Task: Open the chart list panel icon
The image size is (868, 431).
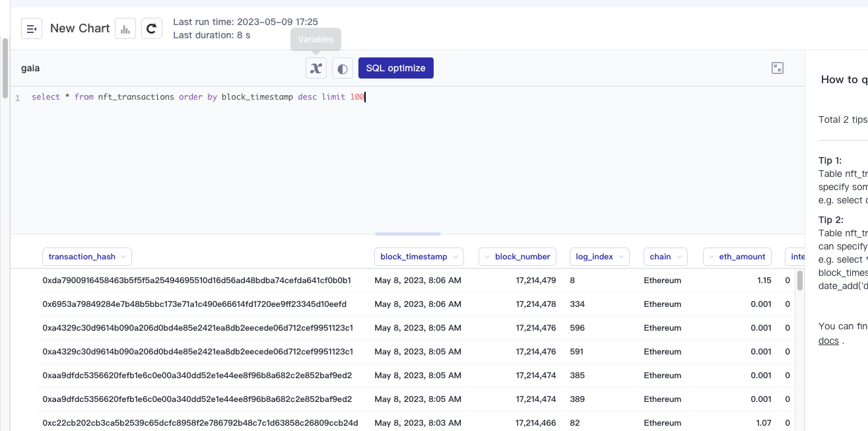Action: [31, 28]
